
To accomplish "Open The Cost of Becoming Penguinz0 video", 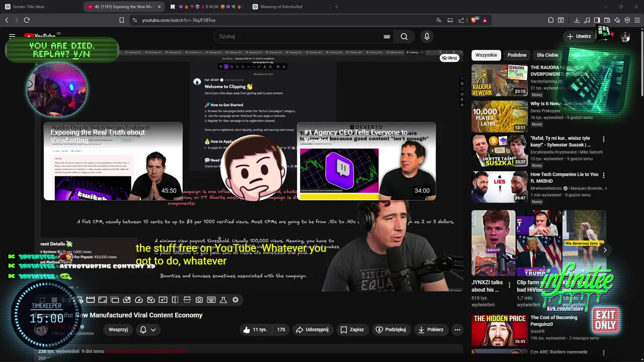I will pos(554,321).
